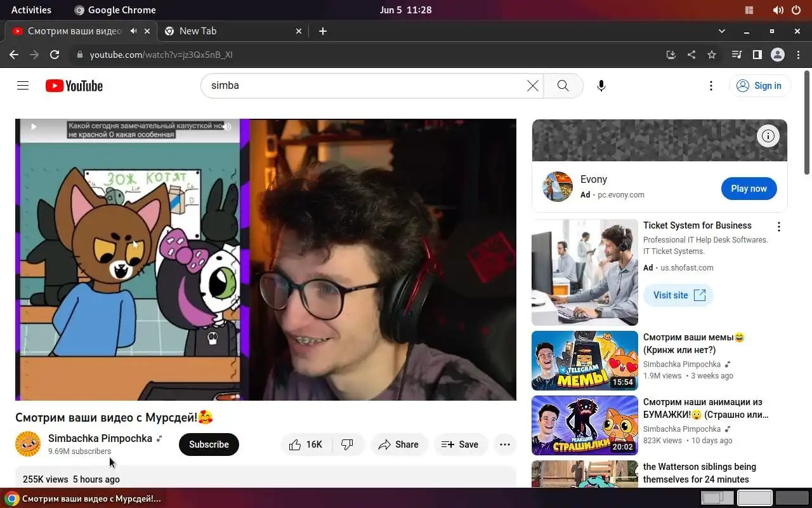The image size is (812, 508).
Task: Click the Share button under video
Action: pos(398,444)
